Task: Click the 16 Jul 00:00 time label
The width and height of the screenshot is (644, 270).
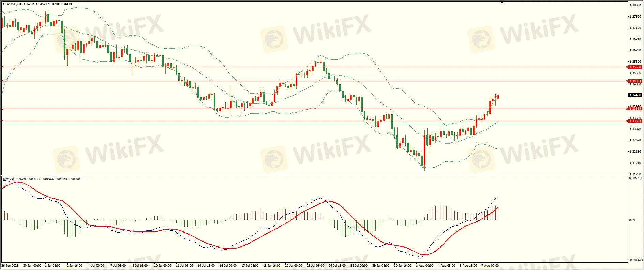Action: click(228, 266)
